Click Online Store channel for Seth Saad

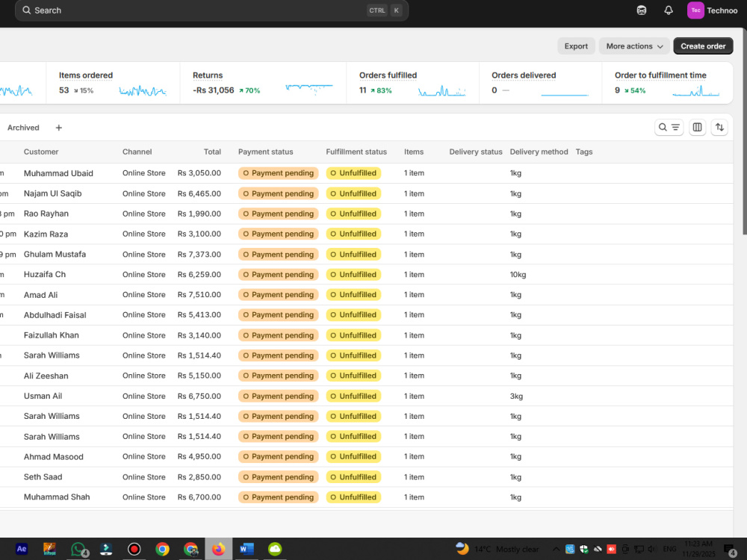(x=144, y=476)
